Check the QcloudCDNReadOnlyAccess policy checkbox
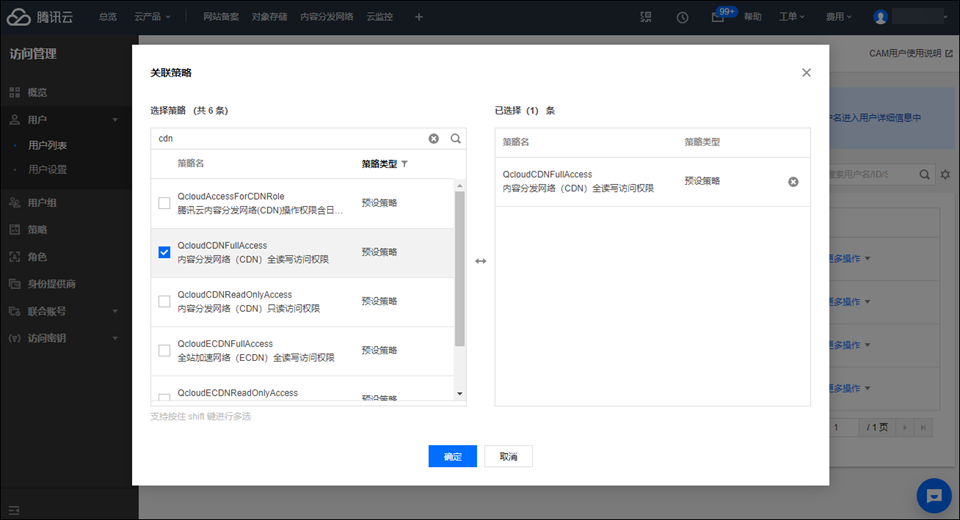 pyautogui.click(x=164, y=301)
